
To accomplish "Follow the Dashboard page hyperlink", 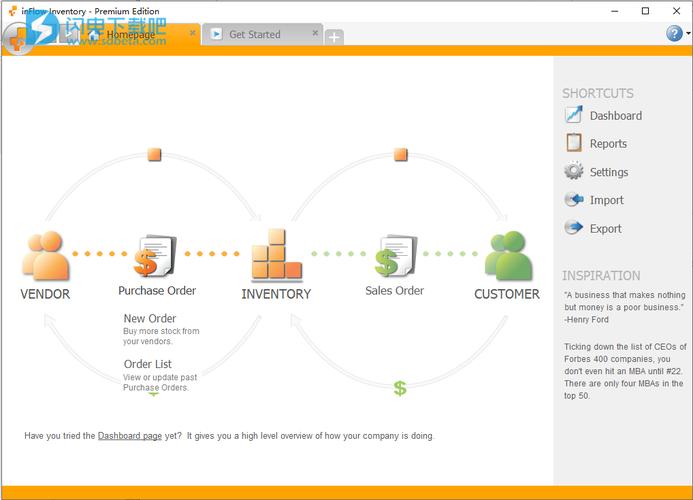I will [x=130, y=436].
